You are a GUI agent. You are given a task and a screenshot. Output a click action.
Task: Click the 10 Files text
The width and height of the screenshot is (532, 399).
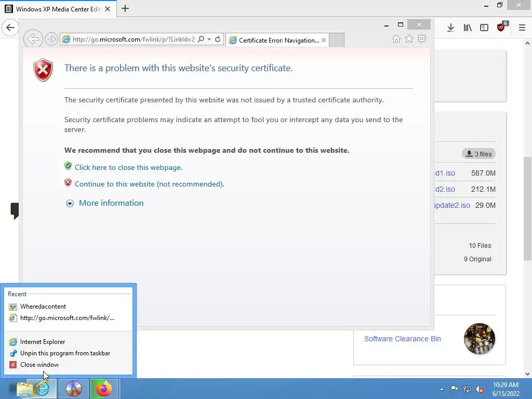click(480, 246)
